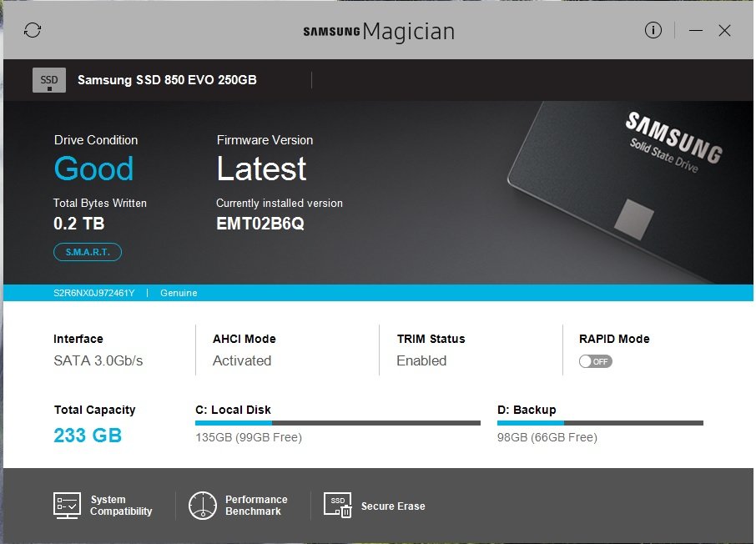Minimize the Samsung Magician window
The image size is (756, 544).
(x=695, y=30)
